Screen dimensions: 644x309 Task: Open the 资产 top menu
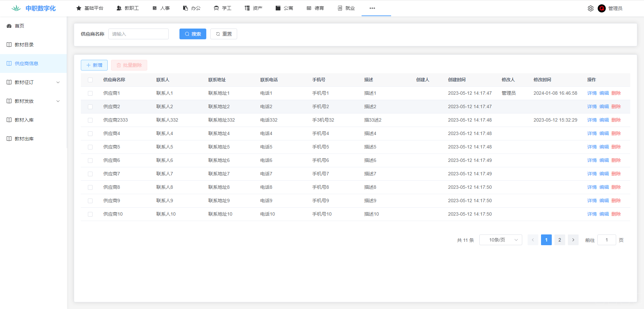(254, 8)
